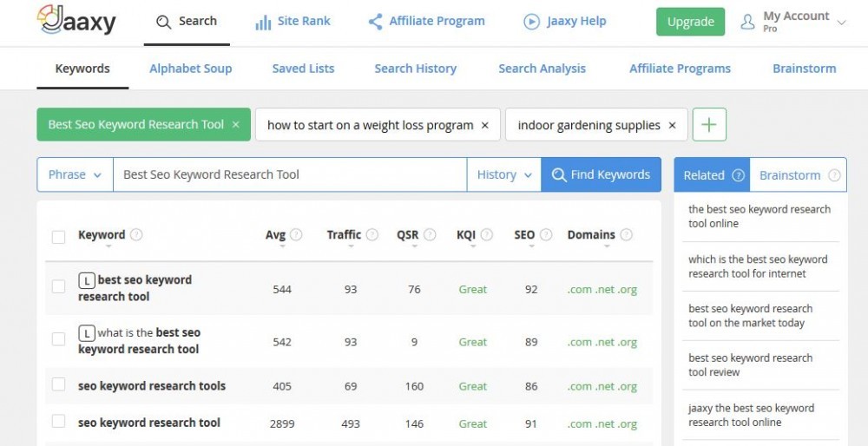Toggle the select-all keywords checkbox
This screenshot has width=868, height=446.
[x=58, y=237]
